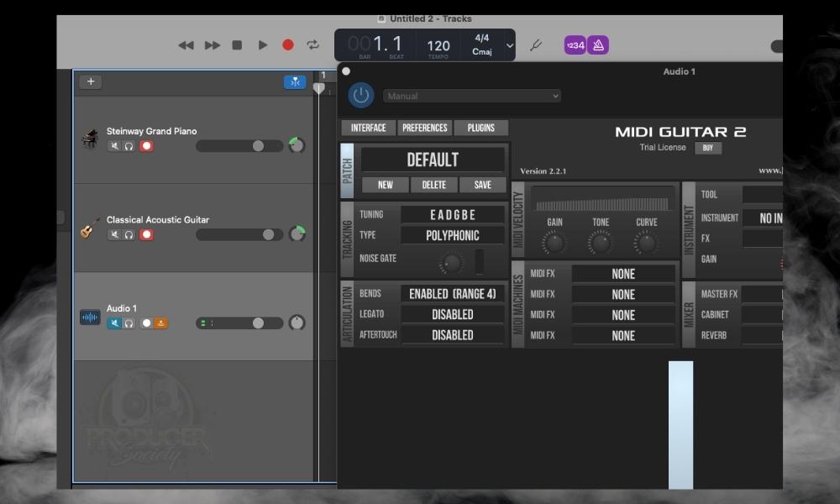Click the Classical Acoustic Guitar pan knob
Viewport: 840px width, 504px height.
click(x=297, y=234)
